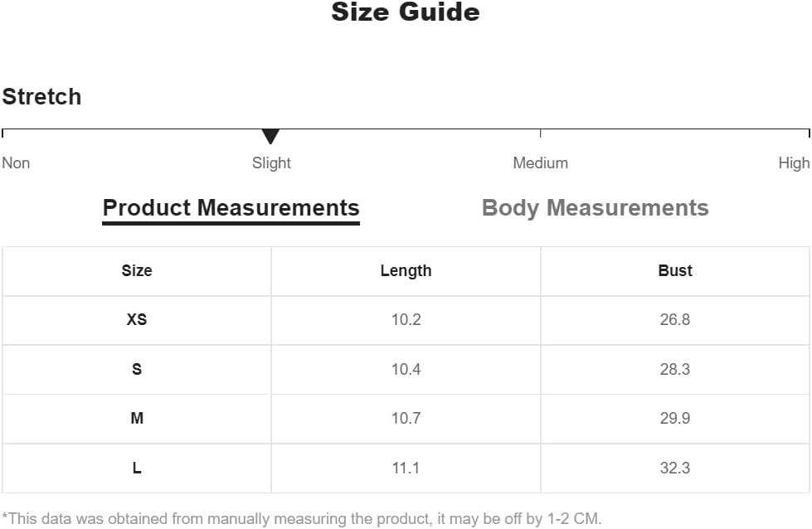This screenshot has height=529, width=812.
Task: Click the XS length value 10.2
Action: coord(406,319)
